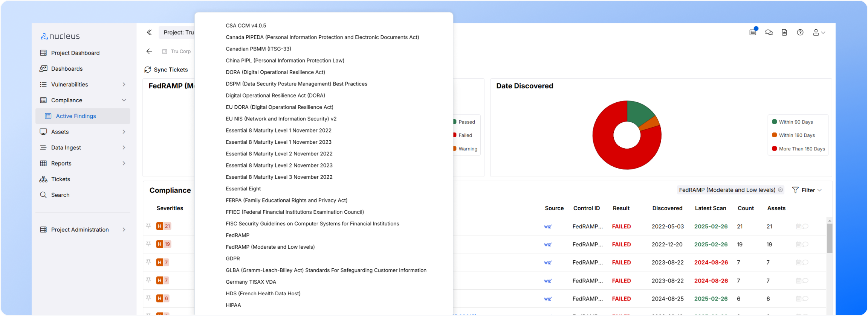Choose Germany TISAX VDA option
868x316 pixels.
[251, 282]
